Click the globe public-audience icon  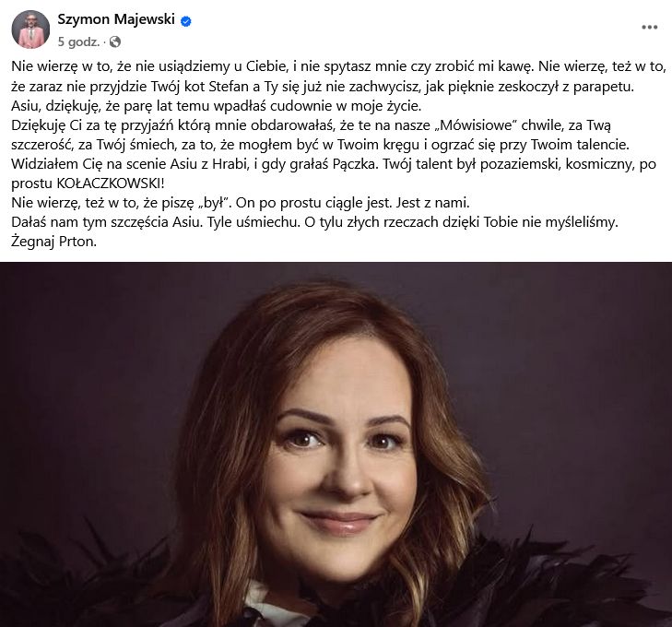click(x=115, y=41)
